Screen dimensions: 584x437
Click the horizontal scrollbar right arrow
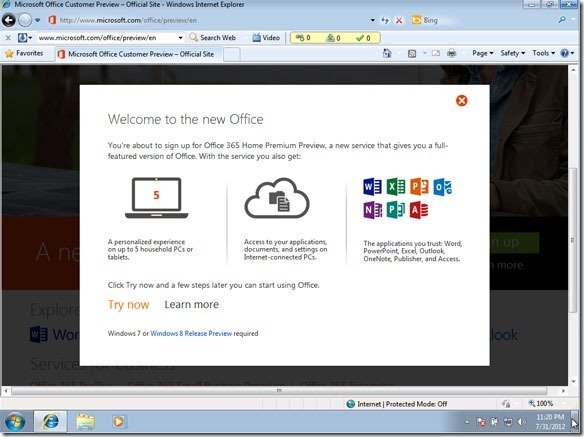tap(563, 391)
